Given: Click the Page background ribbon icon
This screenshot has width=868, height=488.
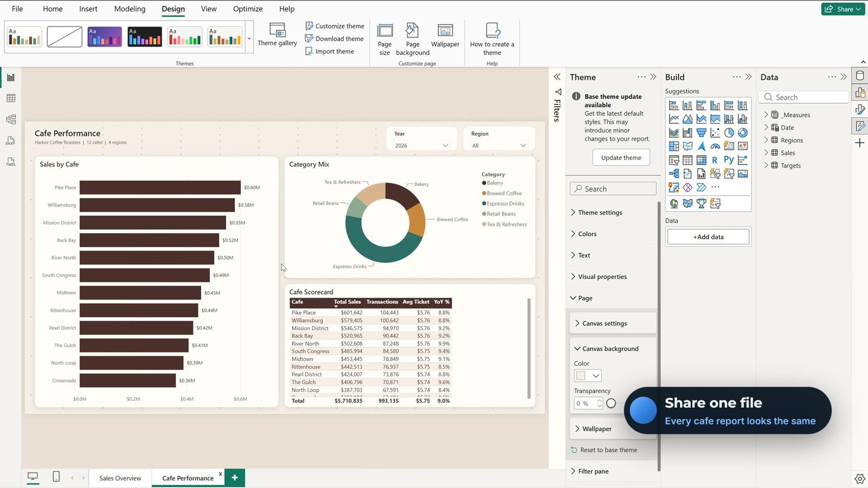Looking at the screenshot, I should tap(412, 39).
